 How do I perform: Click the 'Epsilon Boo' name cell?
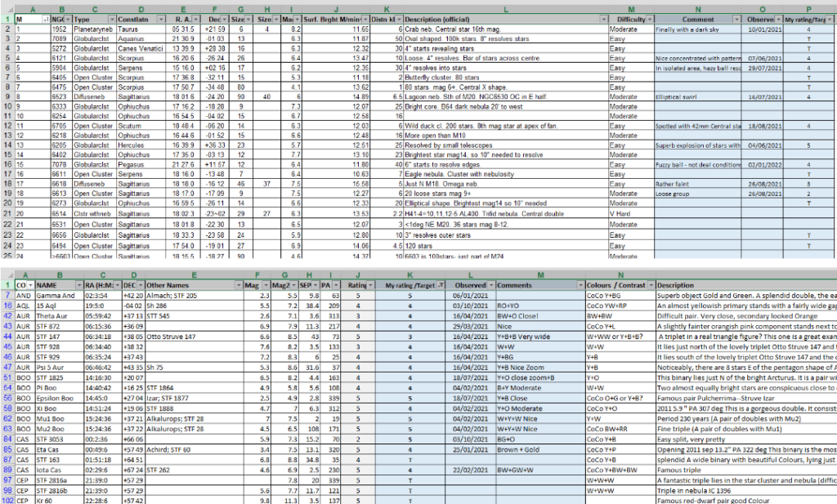[x=59, y=399]
